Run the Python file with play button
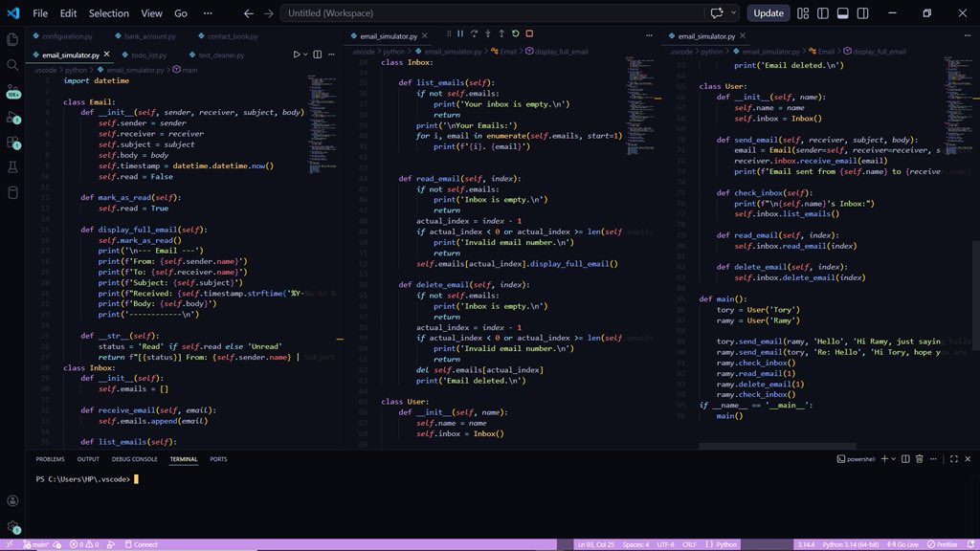The height and width of the screenshot is (551, 980). [297, 55]
